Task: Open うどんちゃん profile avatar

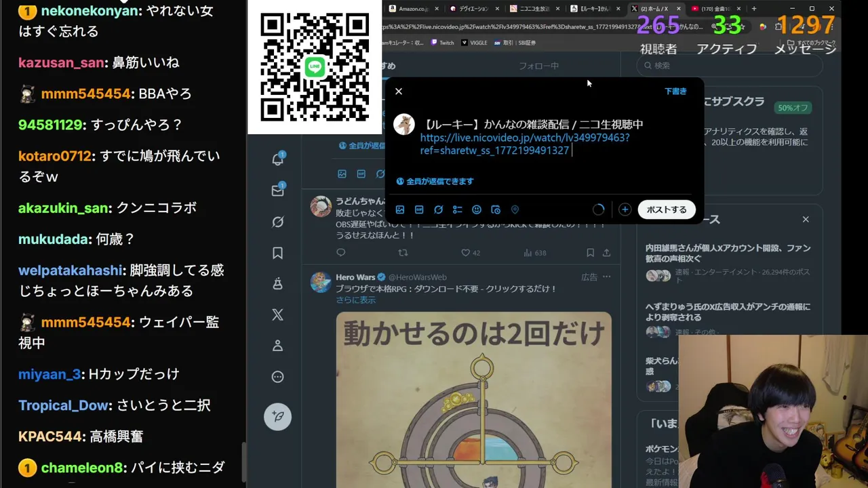Action: tap(321, 206)
